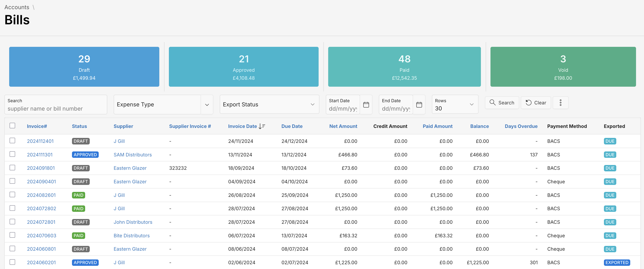The image size is (644, 269).
Task: Open the Rows per page dropdown
Action: click(455, 104)
